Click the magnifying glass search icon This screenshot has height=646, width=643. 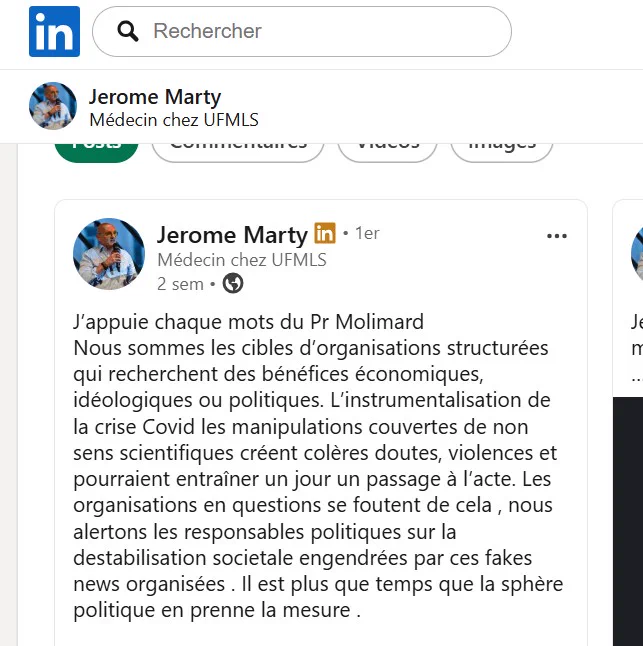tap(128, 31)
